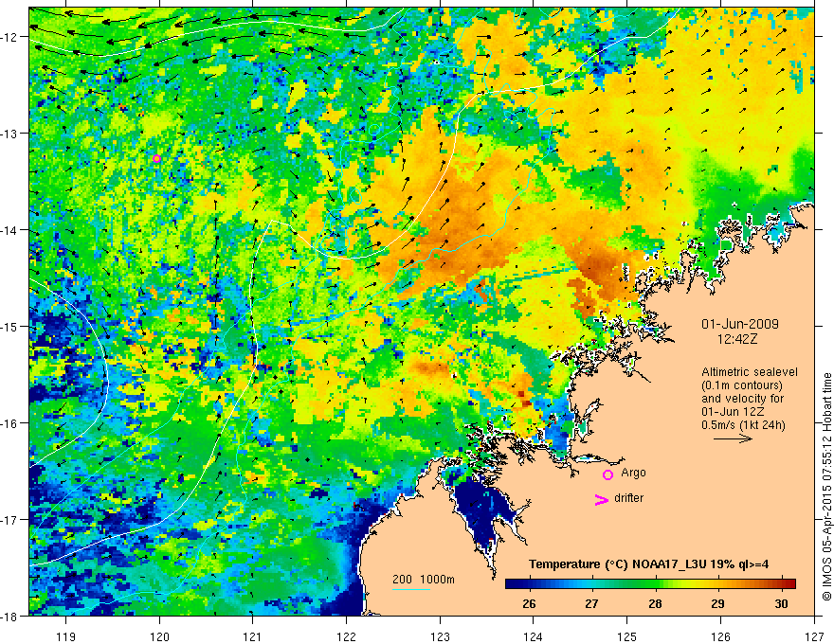
Task: Click the magenta Argo circle in legend
Action: tap(607, 474)
